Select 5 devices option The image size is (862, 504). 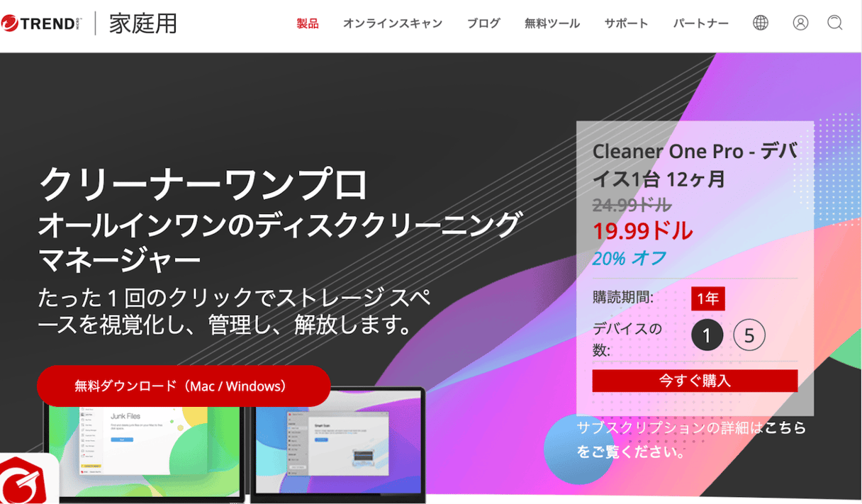pyautogui.click(x=749, y=335)
